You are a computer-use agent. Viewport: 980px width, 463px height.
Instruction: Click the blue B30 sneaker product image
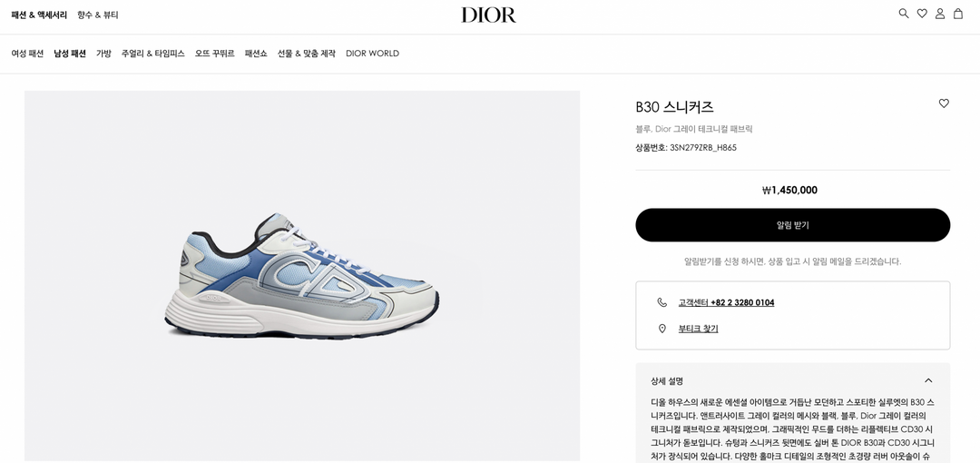coord(302,276)
